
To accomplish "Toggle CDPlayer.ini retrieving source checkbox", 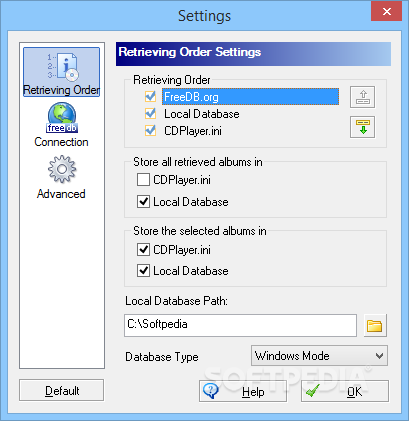I will [x=150, y=131].
